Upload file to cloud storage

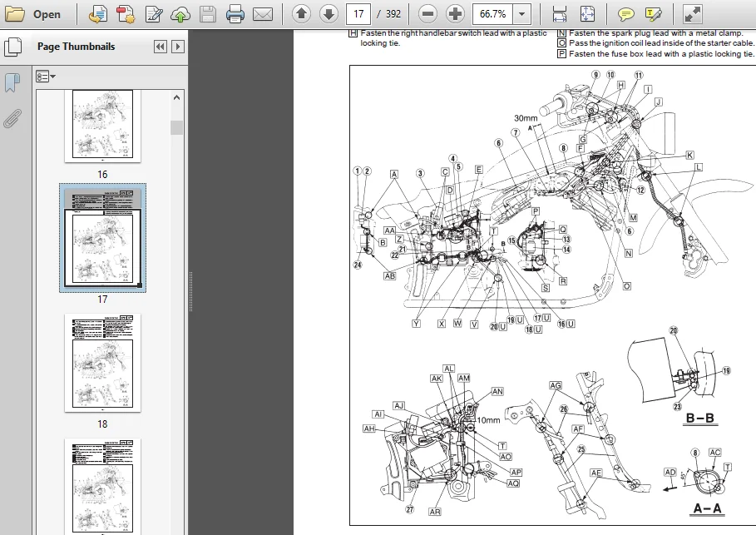click(180, 14)
